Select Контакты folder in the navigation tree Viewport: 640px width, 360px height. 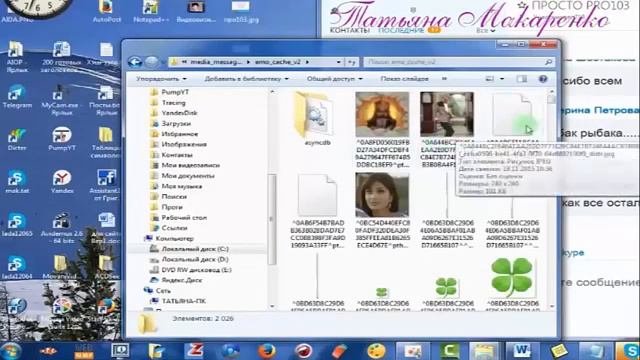[177, 155]
